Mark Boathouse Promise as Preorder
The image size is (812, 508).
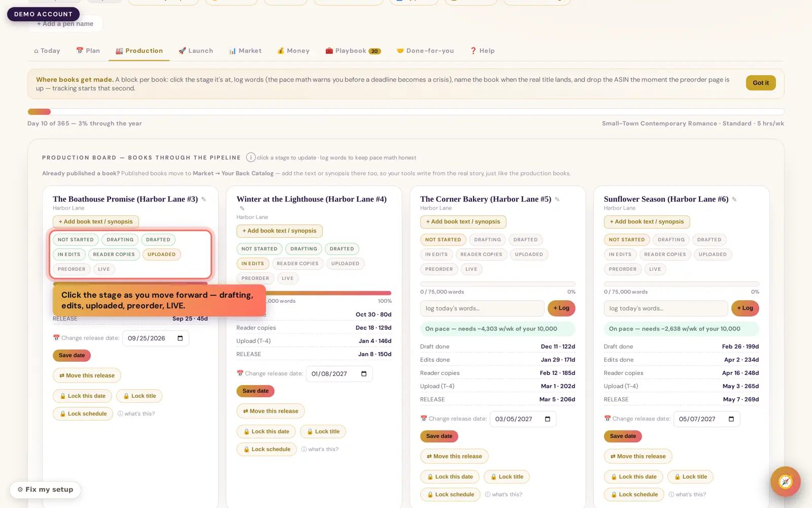point(72,269)
